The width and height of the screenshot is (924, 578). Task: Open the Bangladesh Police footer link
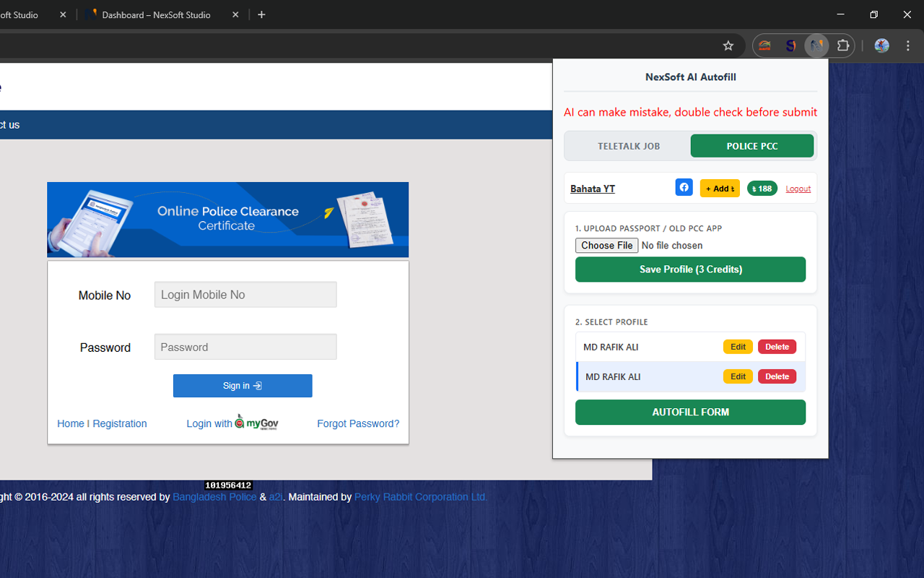(214, 497)
